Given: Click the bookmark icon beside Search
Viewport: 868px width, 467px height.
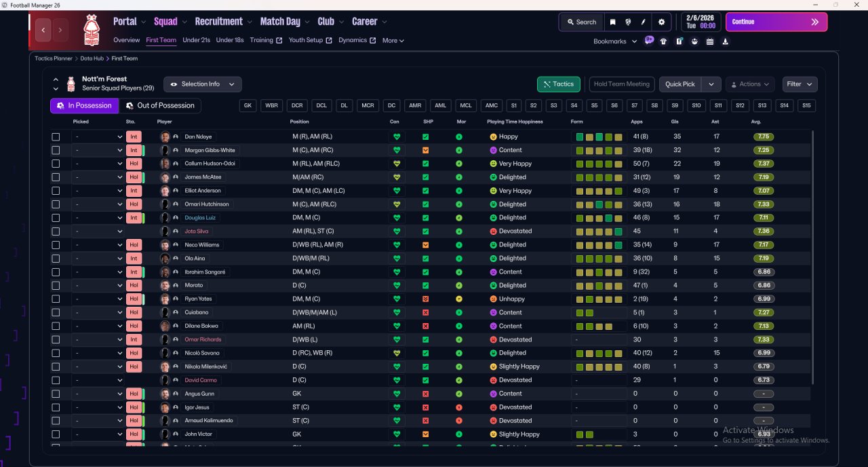Looking at the screenshot, I should (612, 22).
